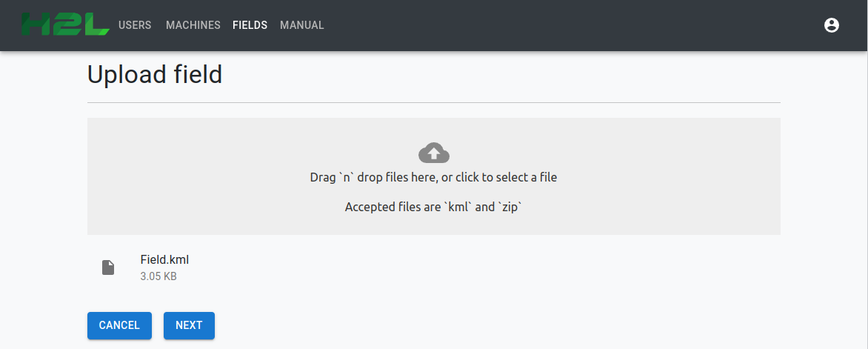868x349 pixels.
Task: Click the 'Drag `n` drop files here' phrase
Action: point(372,178)
